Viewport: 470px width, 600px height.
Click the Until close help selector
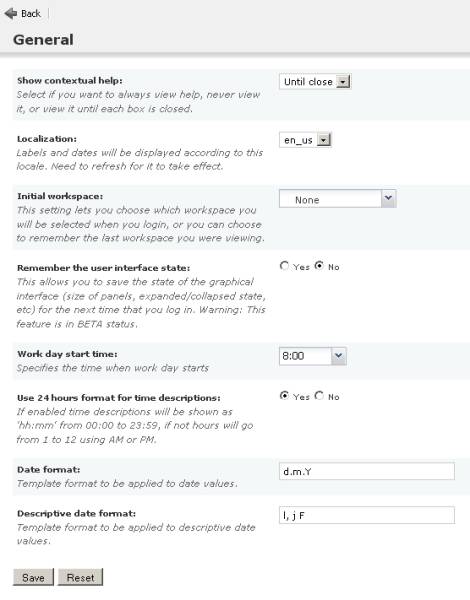click(x=315, y=82)
